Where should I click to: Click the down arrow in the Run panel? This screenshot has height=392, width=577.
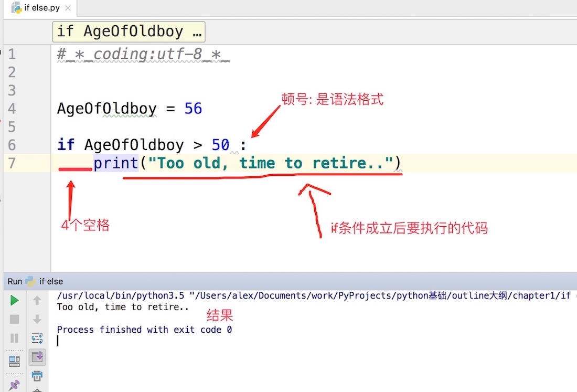(x=37, y=319)
